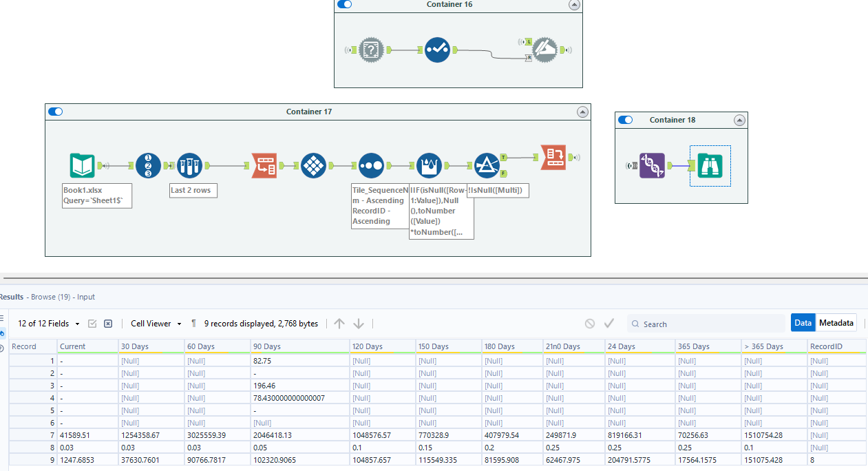Toggle Container 18 off
Viewport: 868px width, 471px height.
[x=625, y=119]
